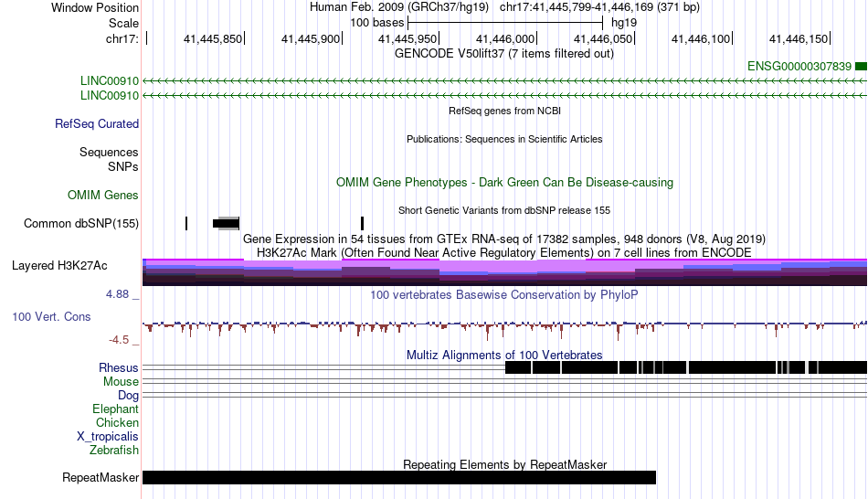Open the OMIM Genes track label
The image size is (868, 499).
(x=103, y=195)
